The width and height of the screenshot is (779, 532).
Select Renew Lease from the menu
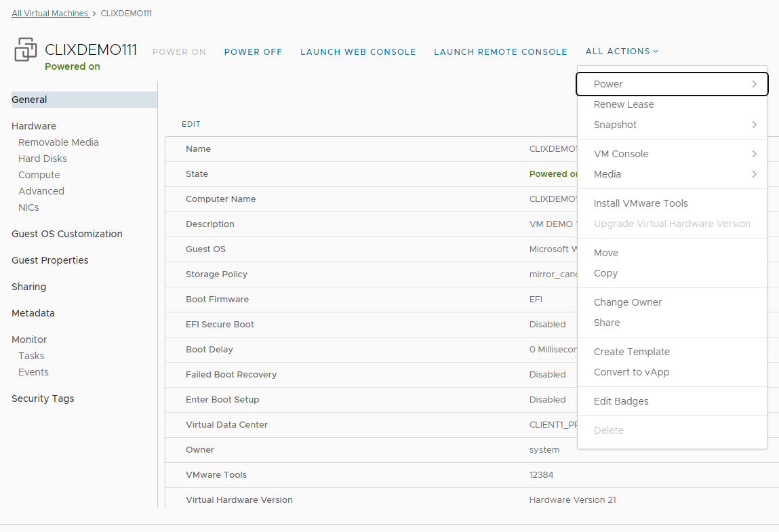[x=624, y=104]
